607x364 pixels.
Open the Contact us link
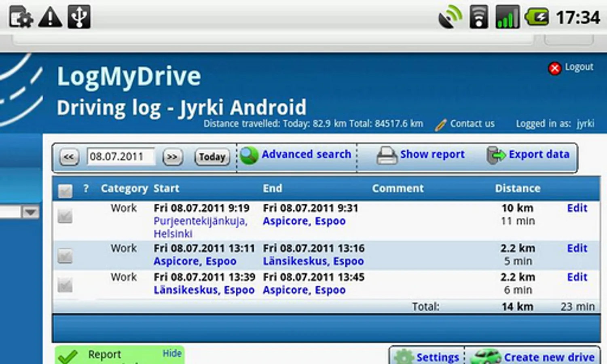pos(472,124)
